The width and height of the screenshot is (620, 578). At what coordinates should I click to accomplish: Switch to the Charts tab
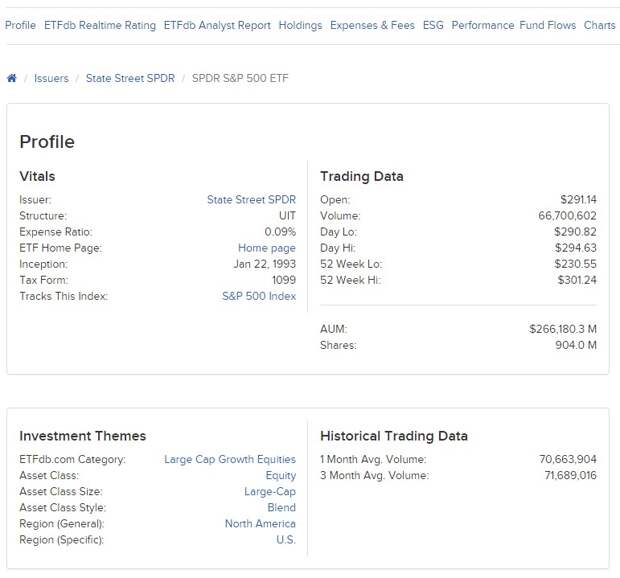pyautogui.click(x=599, y=25)
